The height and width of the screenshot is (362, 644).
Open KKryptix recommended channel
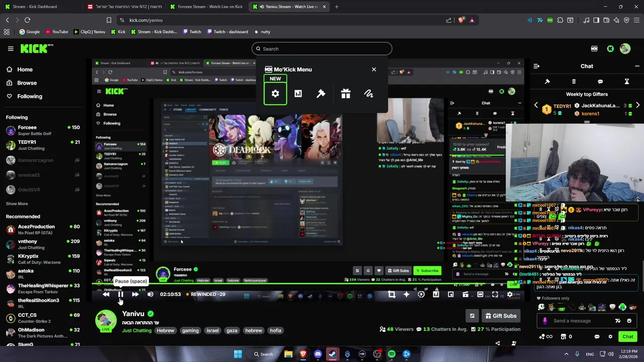pos(42,259)
